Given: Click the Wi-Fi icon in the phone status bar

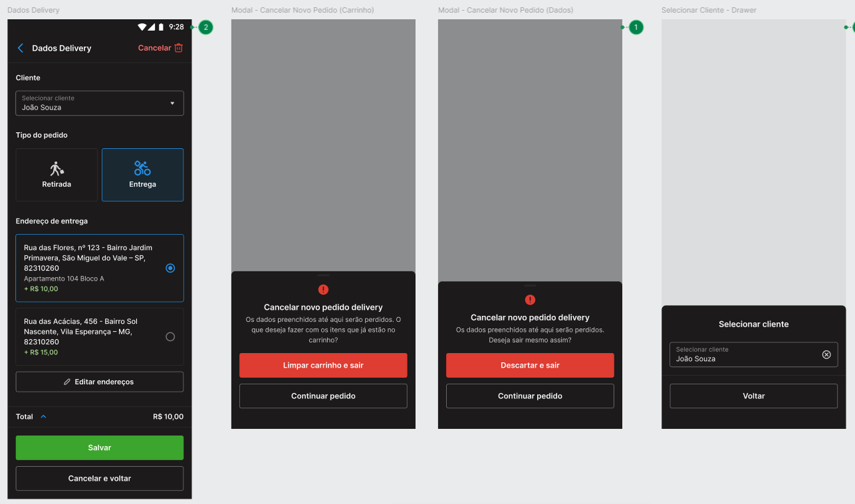Looking at the screenshot, I should [x=142, y=27].
